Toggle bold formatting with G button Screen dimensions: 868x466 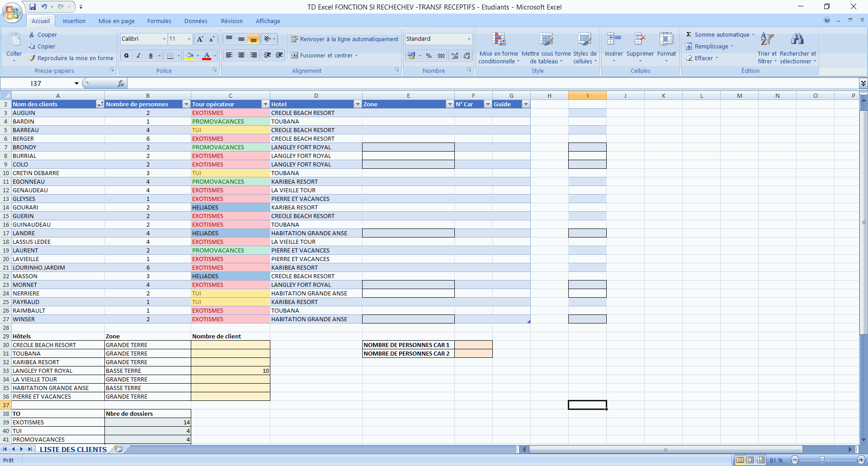[x=127, y=56]
